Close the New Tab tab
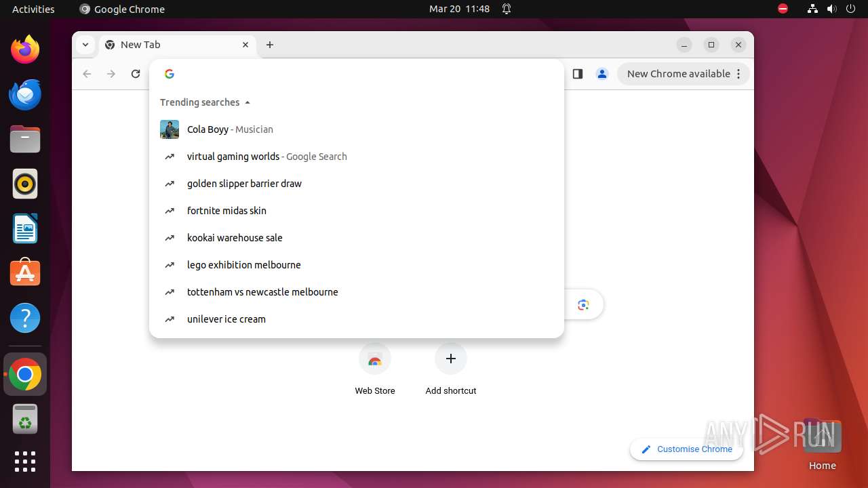Screen dimensions: 868x488 (245, 45)
